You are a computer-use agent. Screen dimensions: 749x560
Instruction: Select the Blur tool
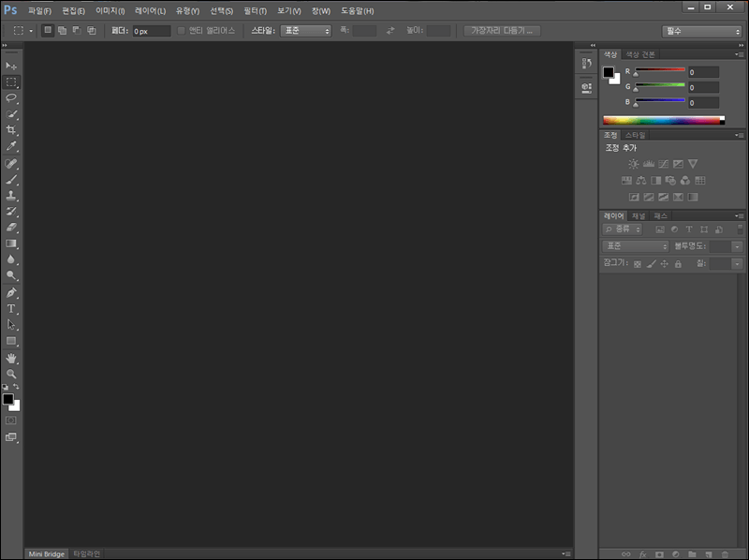click(11, 259)
